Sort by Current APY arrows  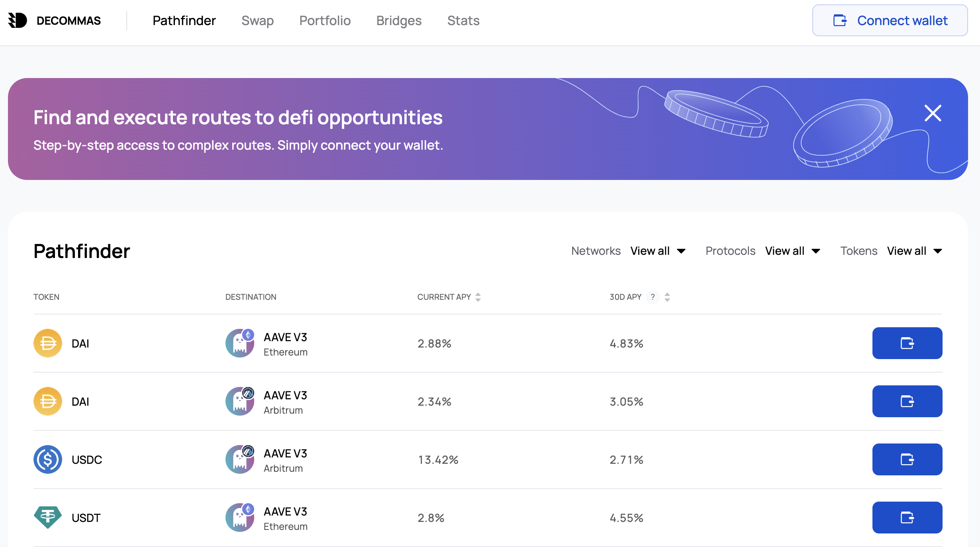(478, 297)
